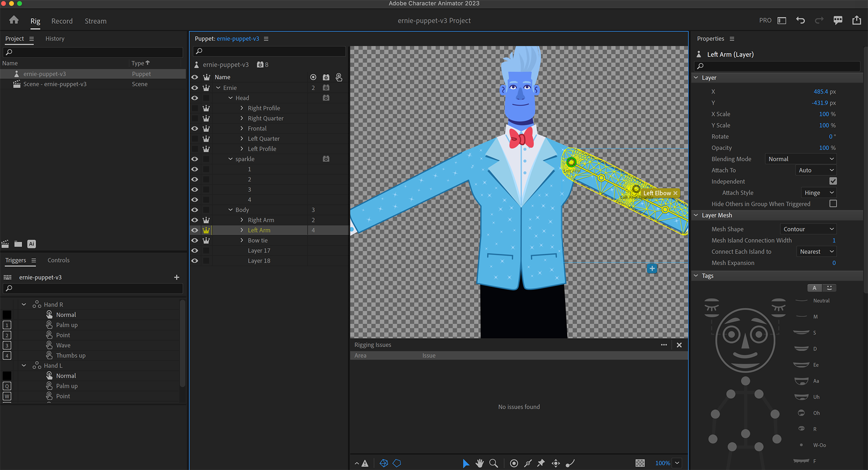This screenshot has width=868, height=470.
Task: Click the Opacity 100 % value
Action: pos(827,148)
